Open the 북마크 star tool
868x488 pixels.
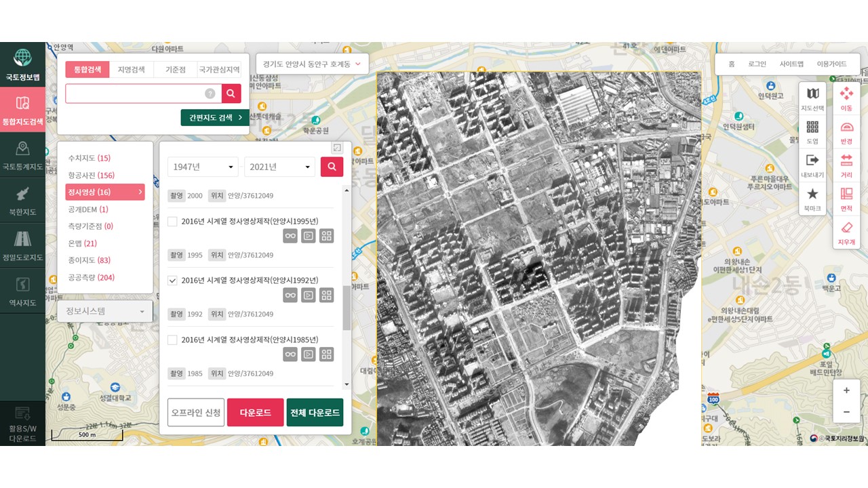click(x=812, y=198)
